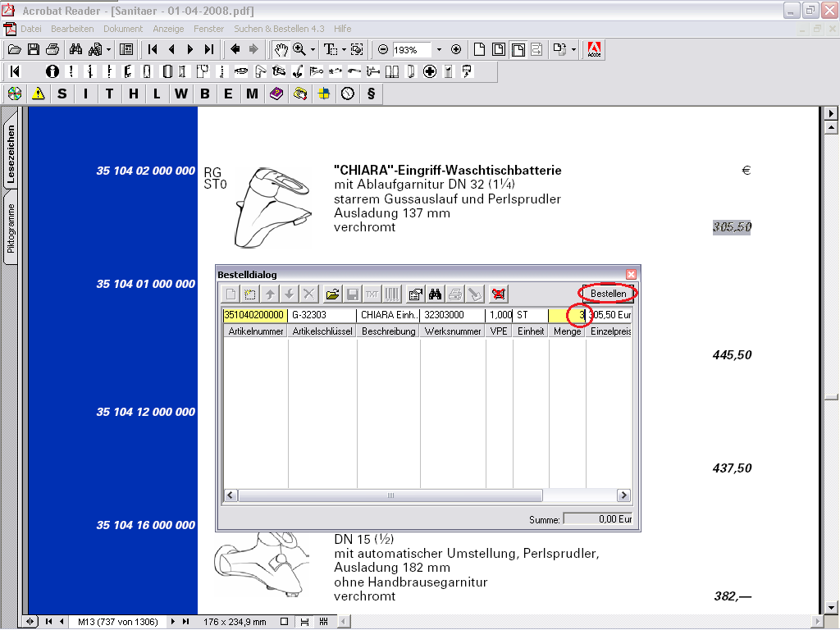
Task: Click the CD disc icon in the bottom toolbar
Action: (x=15, y=94)
